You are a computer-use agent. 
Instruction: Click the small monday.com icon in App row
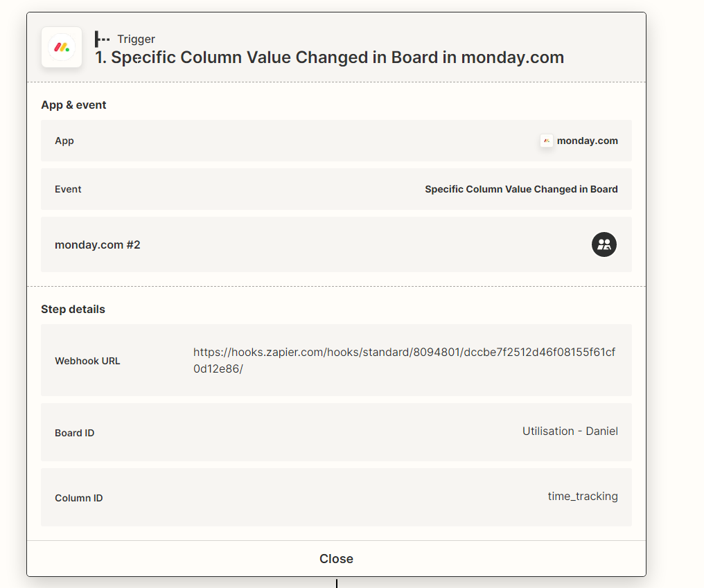pyautogui.click(x=547, y=141)
